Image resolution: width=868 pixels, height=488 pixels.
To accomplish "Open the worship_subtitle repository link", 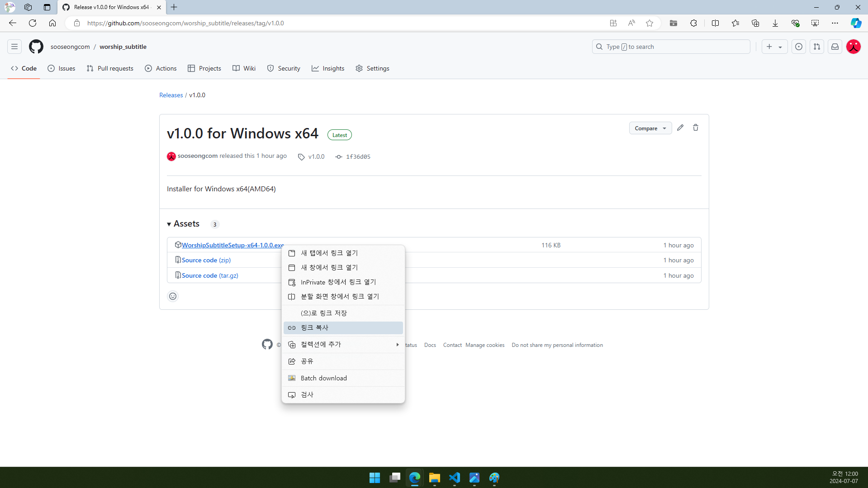I will tap(123, 47).
